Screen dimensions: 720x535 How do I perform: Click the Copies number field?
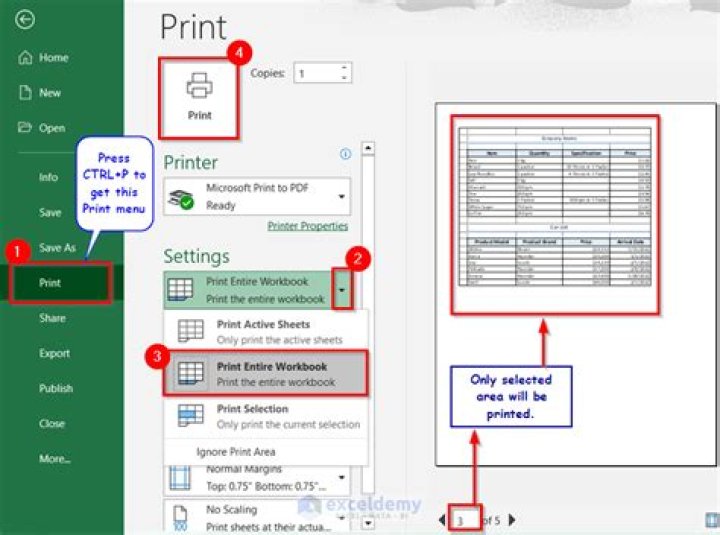pyautogui.click(x=317, y=73)
